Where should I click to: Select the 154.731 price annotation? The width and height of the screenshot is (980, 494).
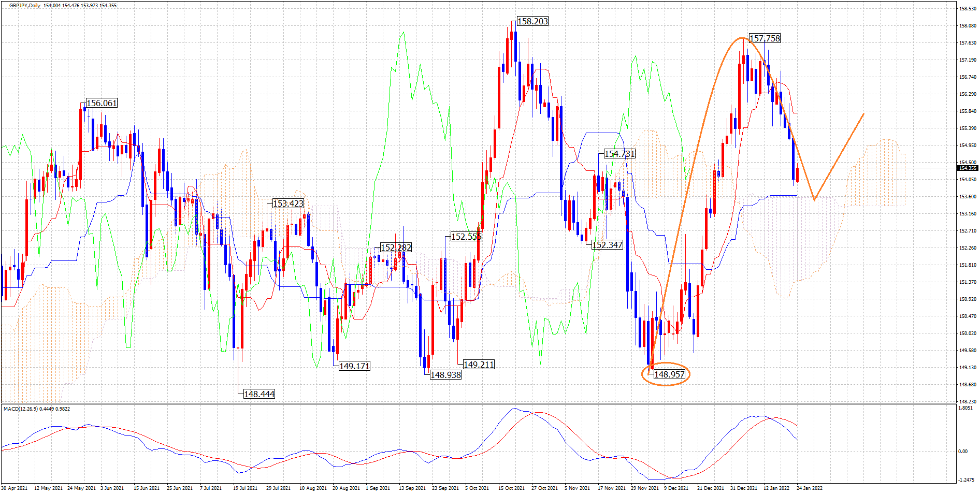pyautogui.click(x=619, y=154)
